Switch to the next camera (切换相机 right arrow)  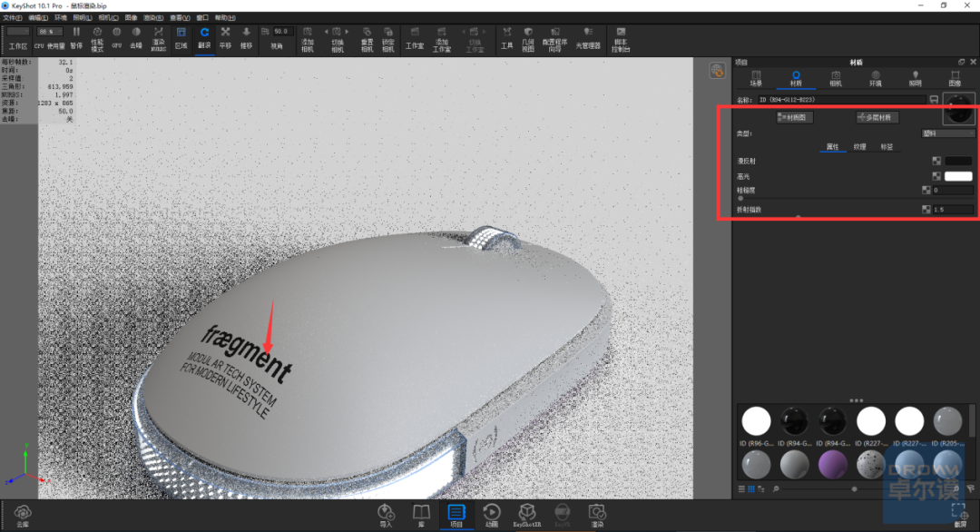[x=348, y=32]
